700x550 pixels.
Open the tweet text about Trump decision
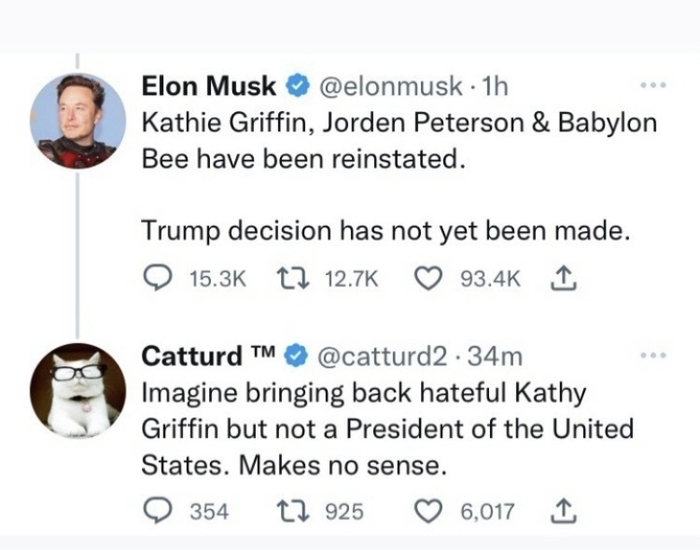pos(385,231)
